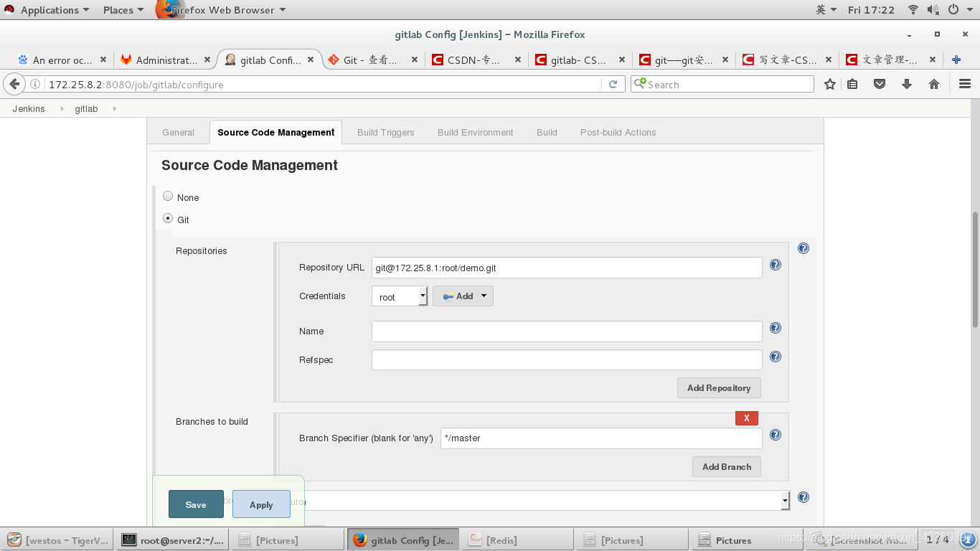Switch to Post-build Actions tab
The height and width of the screenshot is (551, 980).
coord(618,132)
